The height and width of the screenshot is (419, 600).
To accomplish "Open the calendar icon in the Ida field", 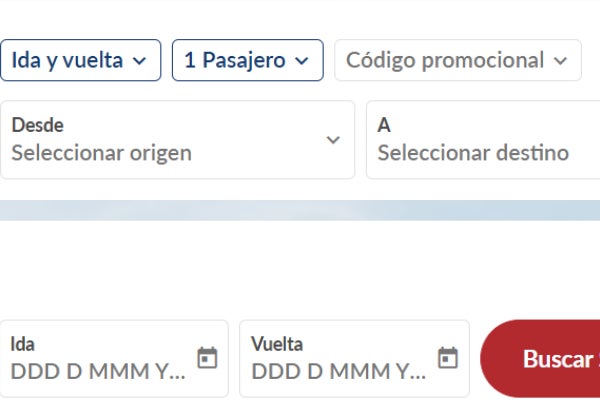I will 207,358.
